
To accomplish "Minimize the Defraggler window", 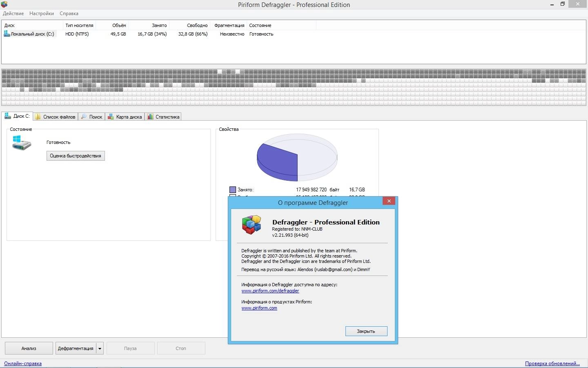I will (x=552, y=4).
